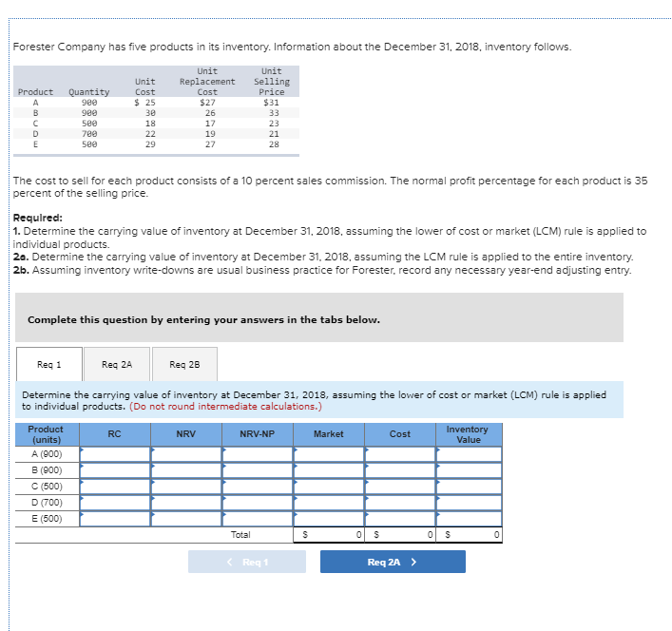Click the greyed Req 1 previous button
The image size is (672, 631).
pos(247,562)
